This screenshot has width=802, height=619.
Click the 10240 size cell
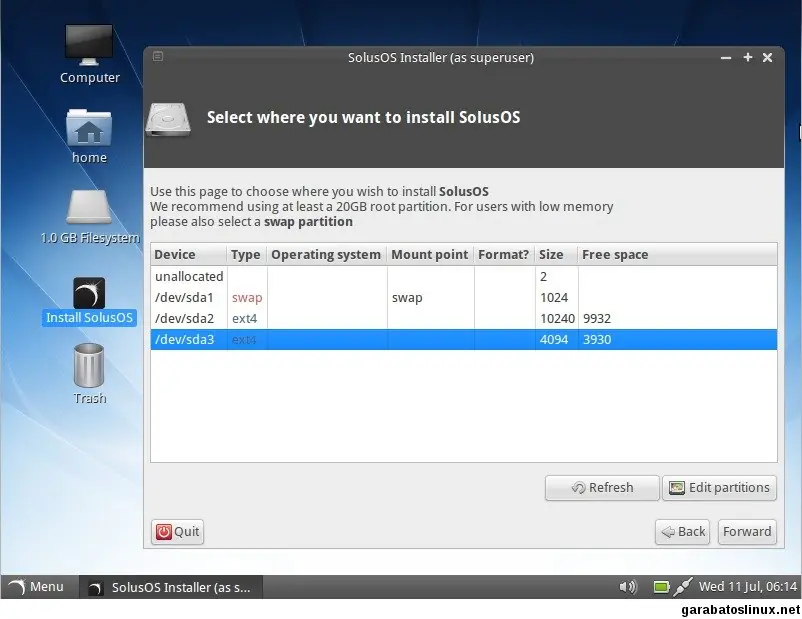tap(558, 318)
